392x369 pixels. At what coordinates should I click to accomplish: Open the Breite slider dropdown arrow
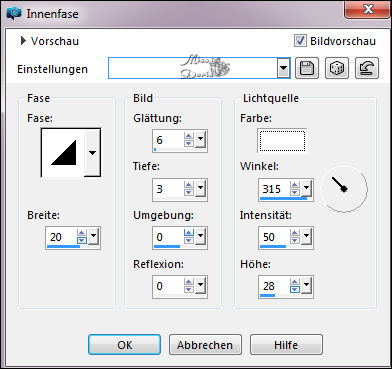coord(93,237)
